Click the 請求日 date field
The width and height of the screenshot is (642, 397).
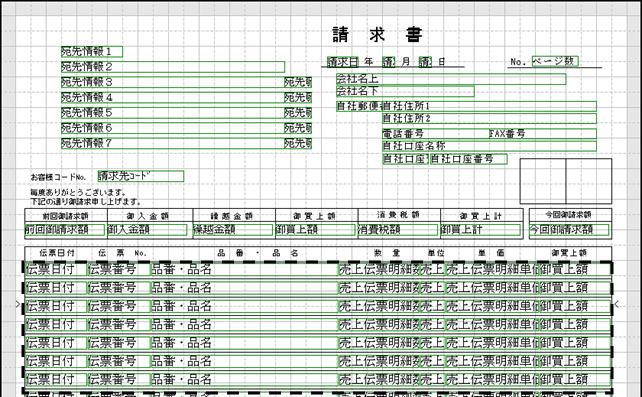pos(343,62)
